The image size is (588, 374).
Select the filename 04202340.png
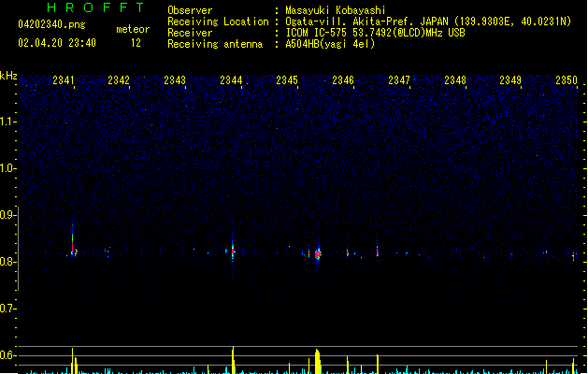[51, 24]
